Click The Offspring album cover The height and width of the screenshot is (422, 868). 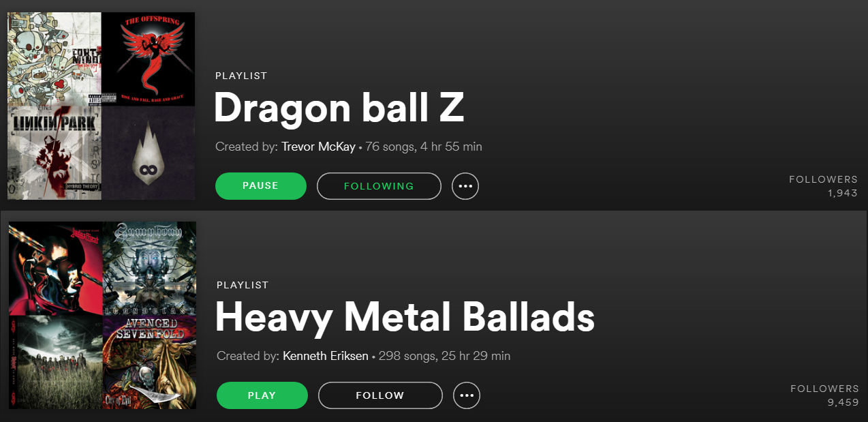(x=149, y=59)
